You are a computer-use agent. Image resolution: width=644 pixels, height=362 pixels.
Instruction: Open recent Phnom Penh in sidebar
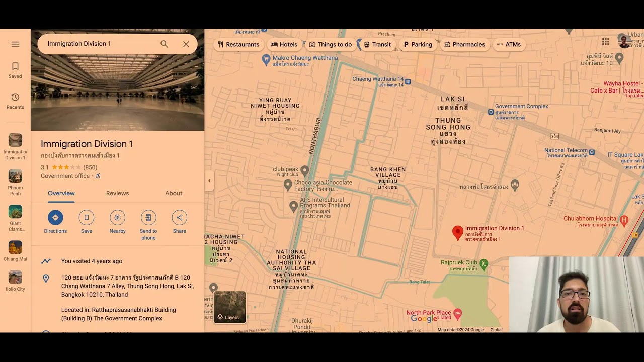[15, 183]
